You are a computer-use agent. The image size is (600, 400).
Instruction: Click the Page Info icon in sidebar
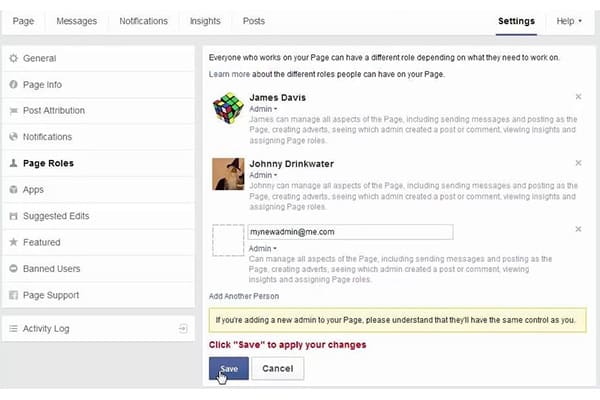click(x=13, y=84)
